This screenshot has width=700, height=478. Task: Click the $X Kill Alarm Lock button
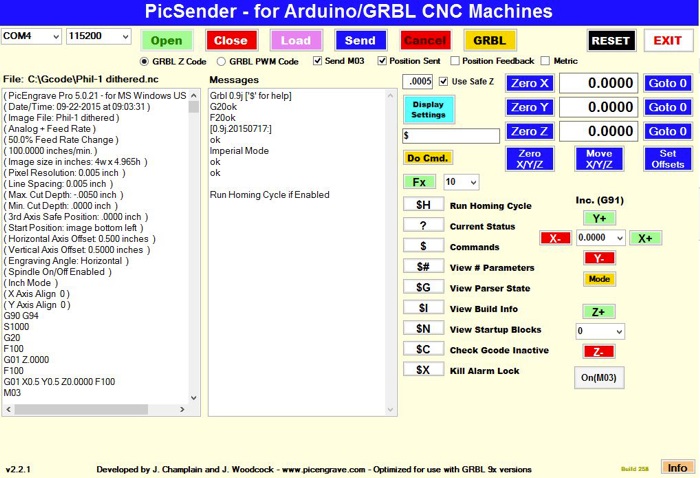pos(423,370)
